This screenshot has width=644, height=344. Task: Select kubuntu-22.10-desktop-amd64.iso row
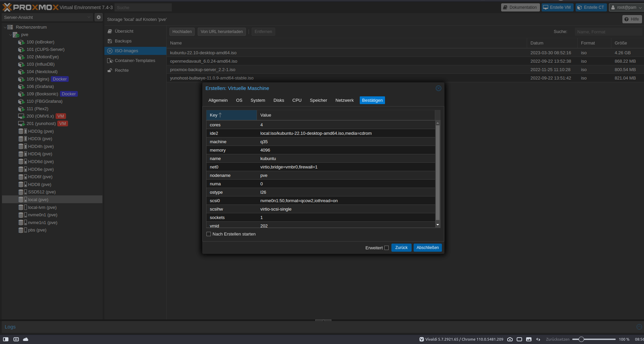pos(405,53)
